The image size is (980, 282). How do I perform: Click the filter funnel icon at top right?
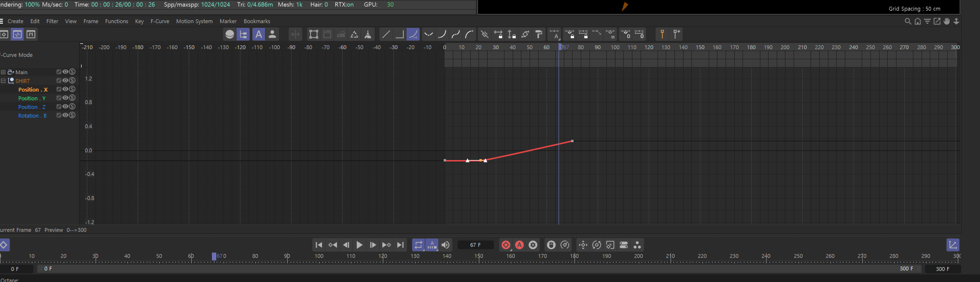(927, 21)
